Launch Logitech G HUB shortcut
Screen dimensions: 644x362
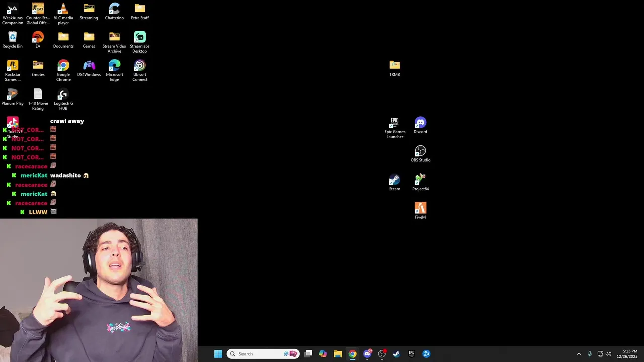[x=63, y=100]
